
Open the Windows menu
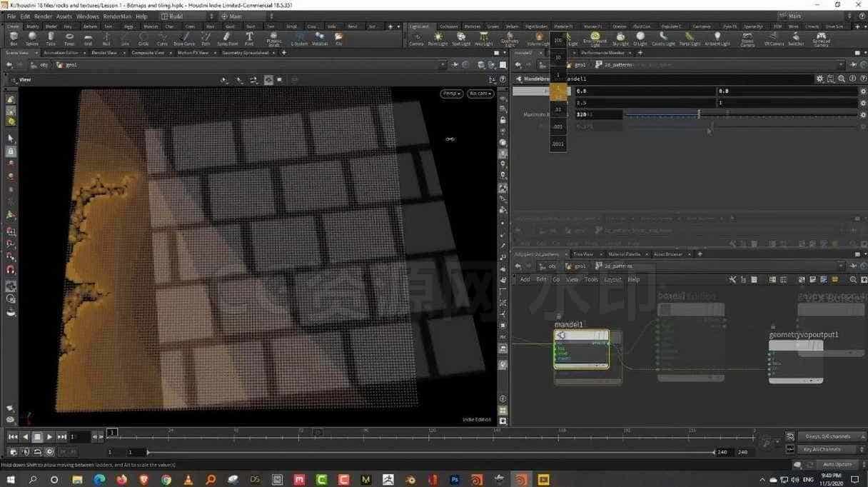click(x=87, y=16)
